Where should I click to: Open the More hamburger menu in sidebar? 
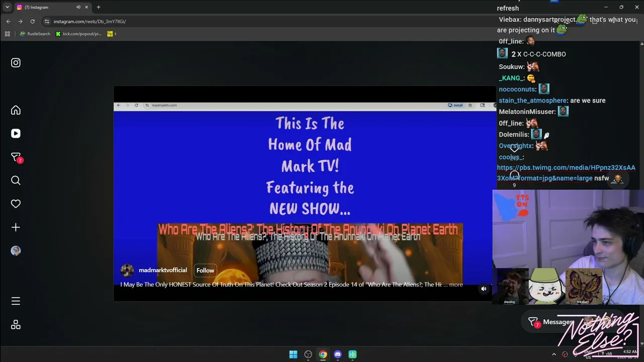pos(16,301)
